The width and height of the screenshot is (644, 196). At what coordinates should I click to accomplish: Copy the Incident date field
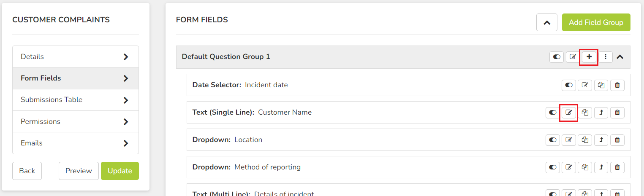click(601, 85)
